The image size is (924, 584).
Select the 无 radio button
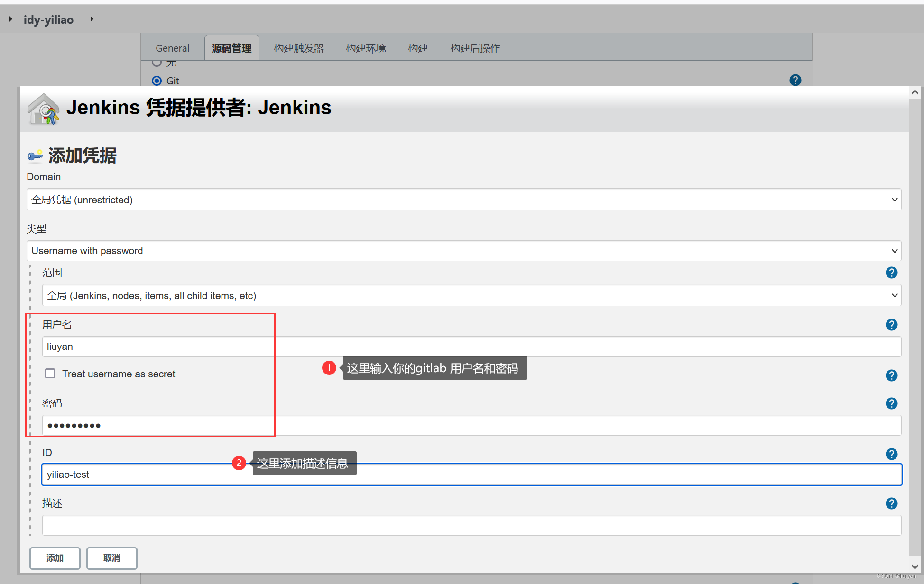157,63
